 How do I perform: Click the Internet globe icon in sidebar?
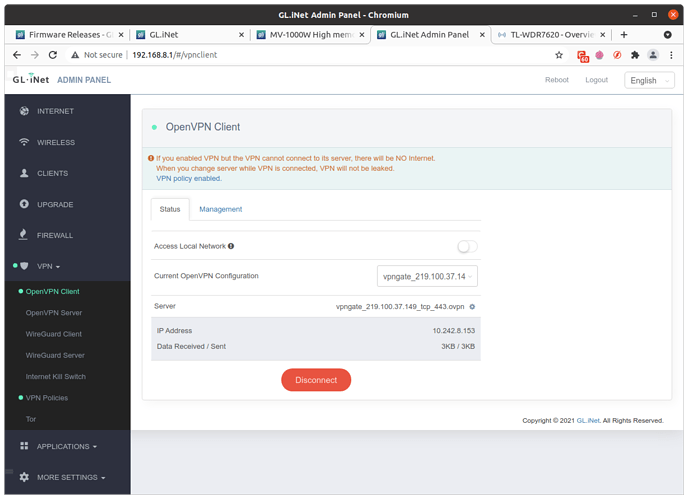[x=24, y=111]
